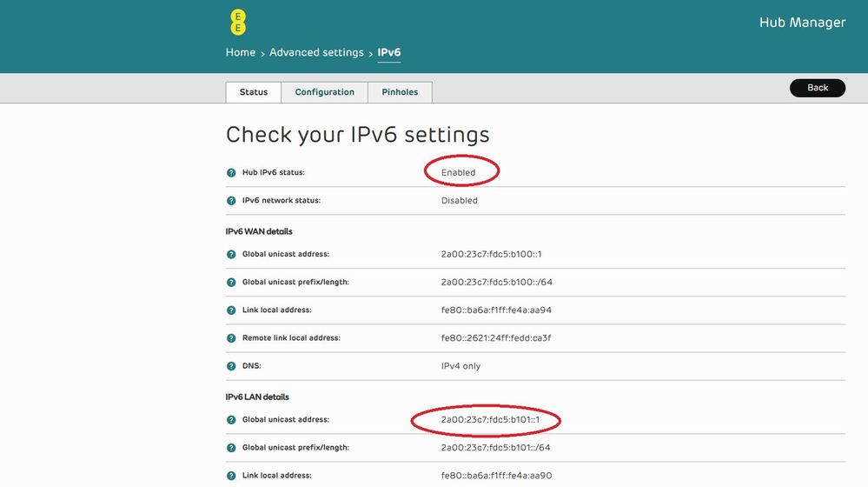Open help for LAN Global unicast prefix/length
Viewport: 868px width, 487px height.
(231, 448)
